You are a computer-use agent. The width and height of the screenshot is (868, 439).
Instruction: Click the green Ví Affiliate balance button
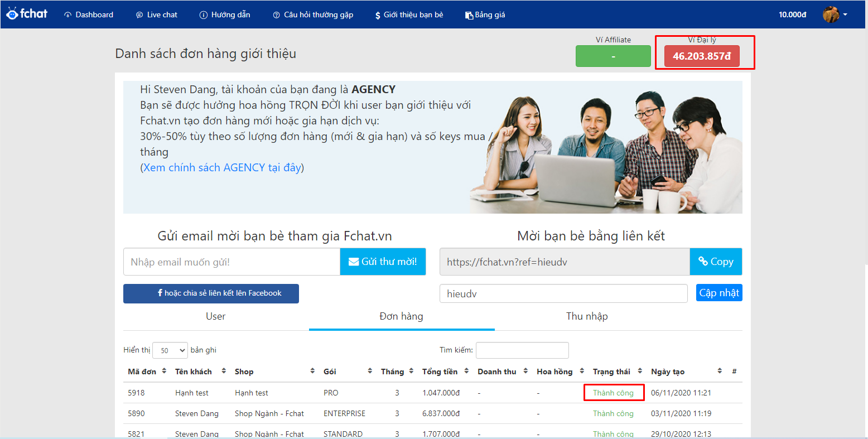pyautogui.click(x=613, y=56)
